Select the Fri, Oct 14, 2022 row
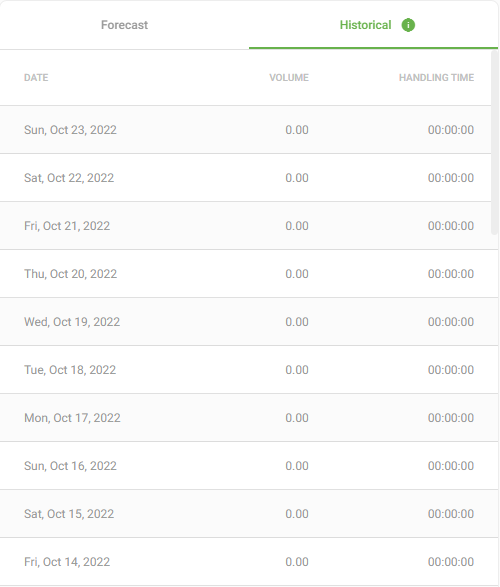 (x=249, y=562)
